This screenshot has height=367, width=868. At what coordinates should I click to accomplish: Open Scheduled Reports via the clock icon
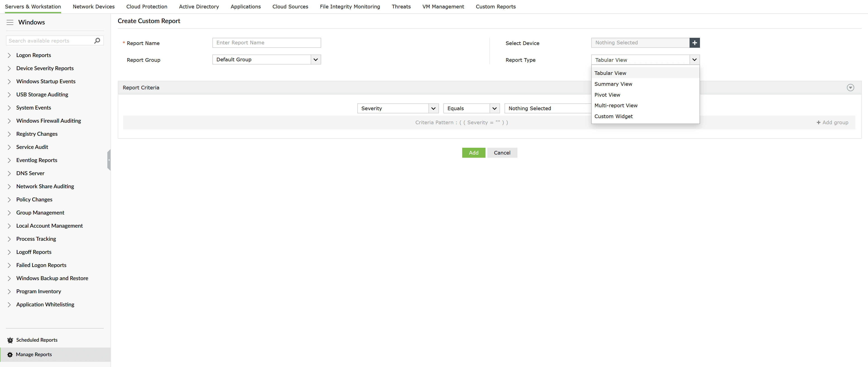pos(10,340)
